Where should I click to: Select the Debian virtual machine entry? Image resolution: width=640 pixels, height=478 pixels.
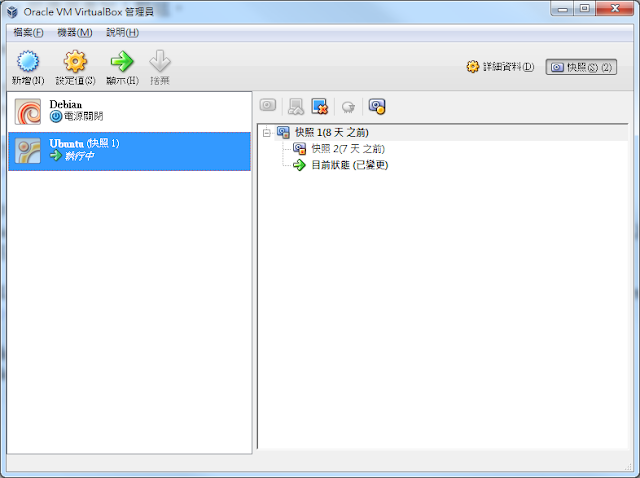pos(129,111)
